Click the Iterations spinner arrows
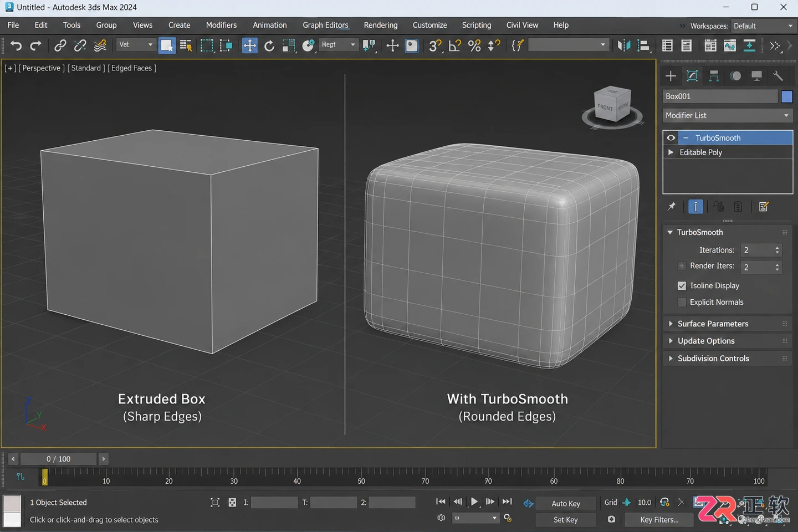 [x=777, y=250]
